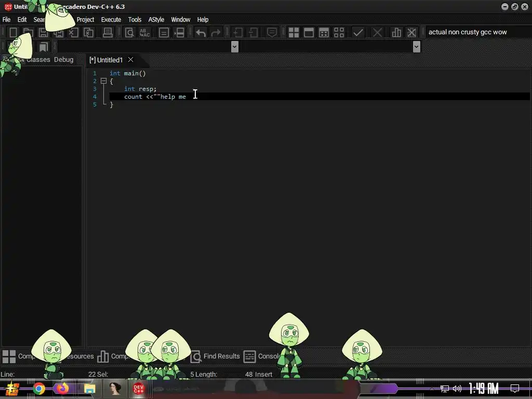532x399 pixels.
Task: Compile with the four-squares toolbar icon
Action: [x=294, y=33]
